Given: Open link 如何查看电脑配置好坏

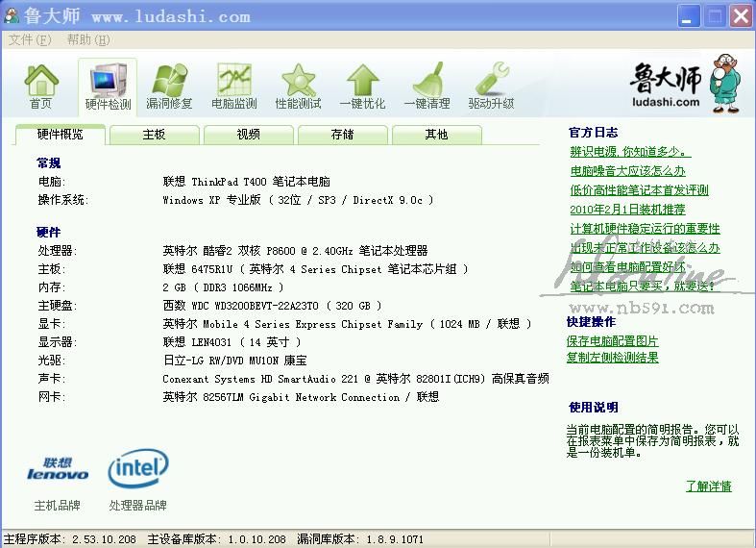Looking at the screenshot, I should [x=627, y=267].
